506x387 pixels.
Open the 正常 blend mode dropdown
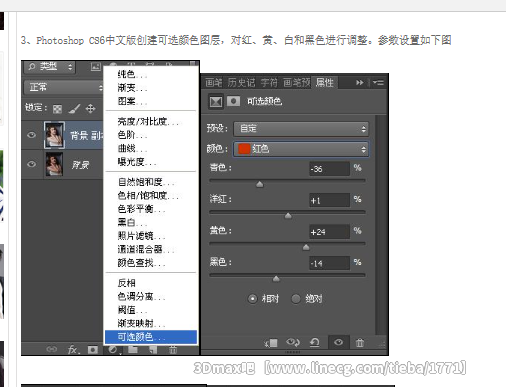(x=64, y=87)
